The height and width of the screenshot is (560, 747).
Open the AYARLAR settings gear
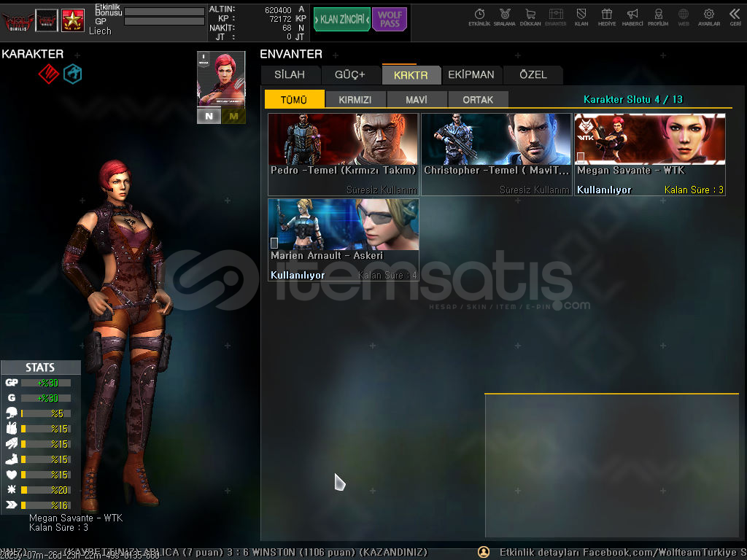pos(709,17)
